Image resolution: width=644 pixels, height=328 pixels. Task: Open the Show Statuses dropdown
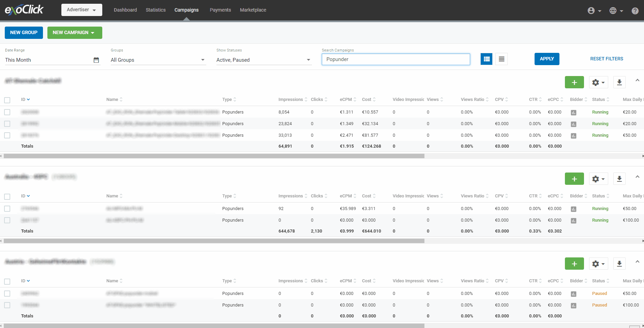point(264,60)
